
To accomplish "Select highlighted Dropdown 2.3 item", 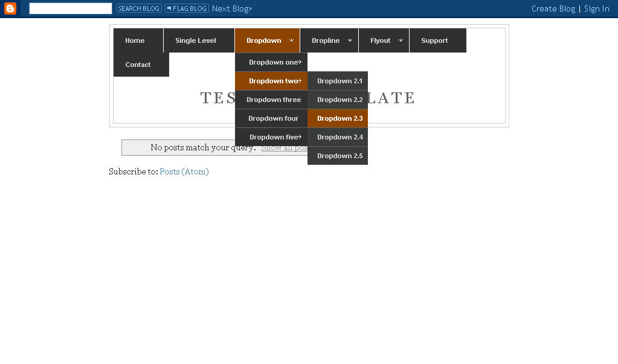I will (338, 118).
